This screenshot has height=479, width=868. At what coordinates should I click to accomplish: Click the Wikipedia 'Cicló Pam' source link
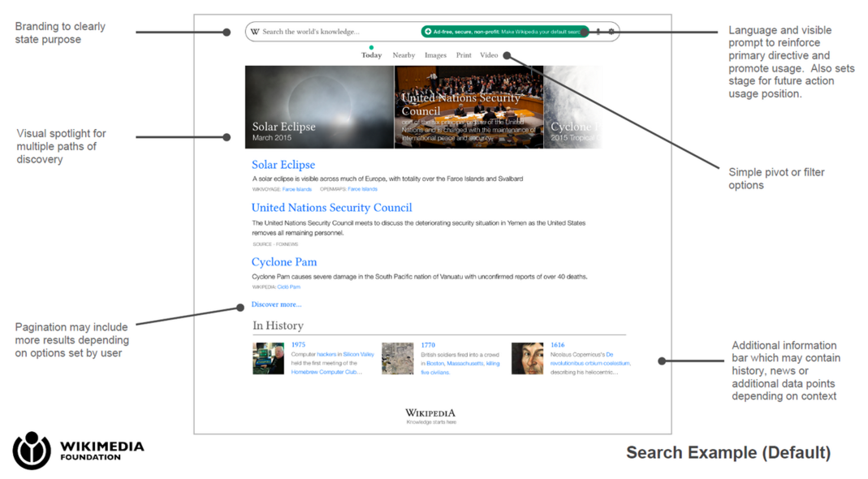tap(288, 287)
